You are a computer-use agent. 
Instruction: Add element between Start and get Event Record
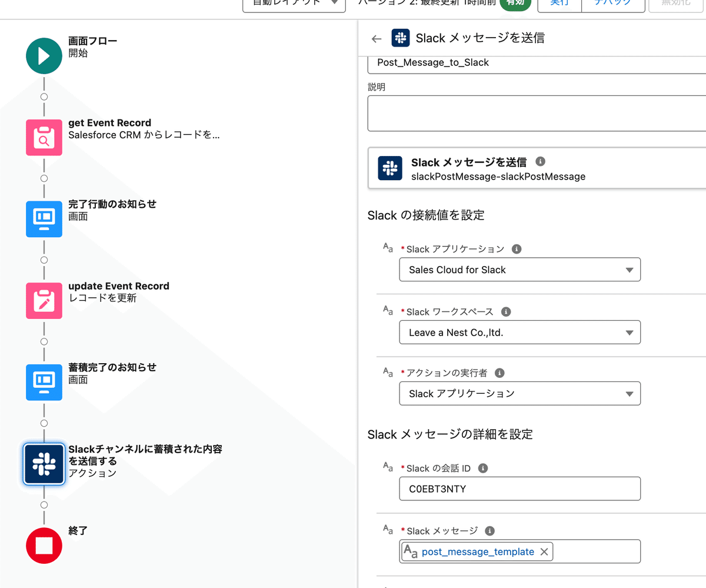(44, 97)
